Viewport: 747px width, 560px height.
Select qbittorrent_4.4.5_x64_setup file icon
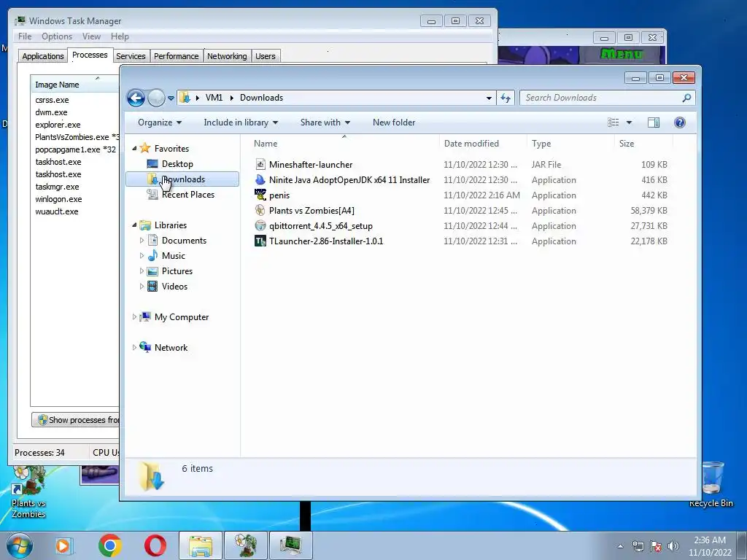[260, 226]
